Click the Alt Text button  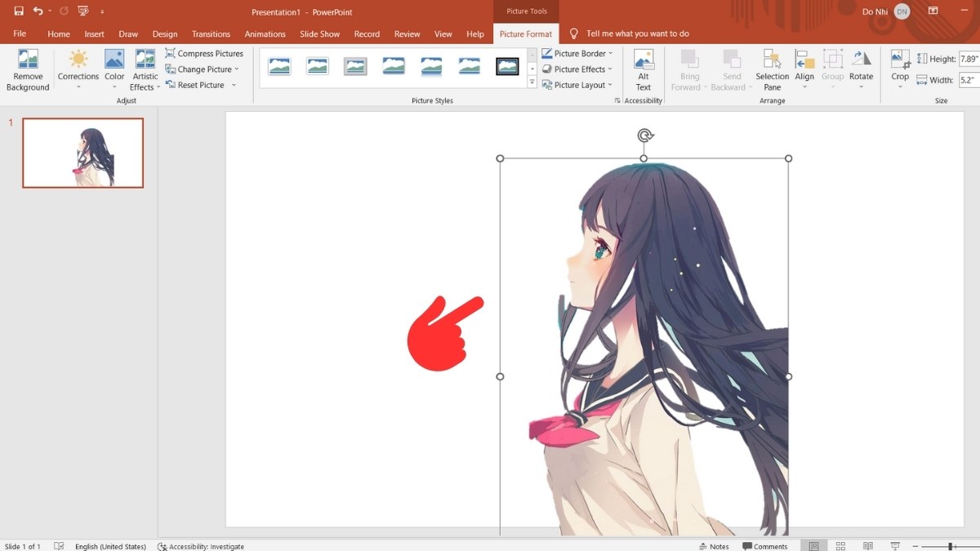644,70
